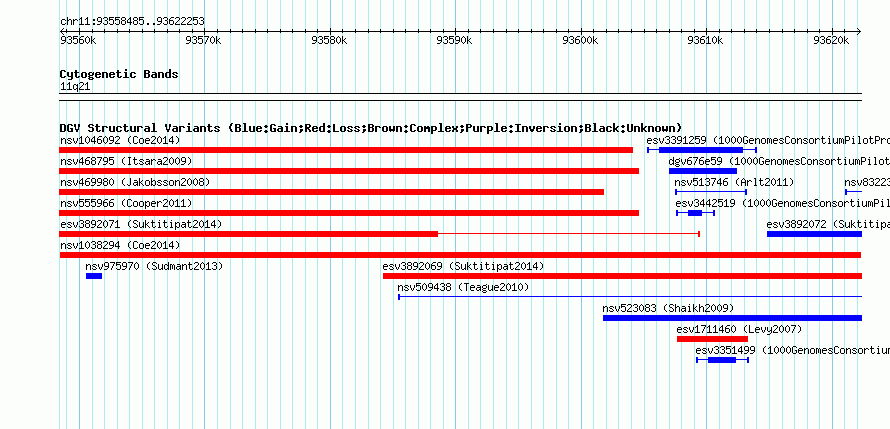The height and width of the screenshot is (429, 890).
Task: Click the nsv1038294 full-width red bar
Action: 460,255
